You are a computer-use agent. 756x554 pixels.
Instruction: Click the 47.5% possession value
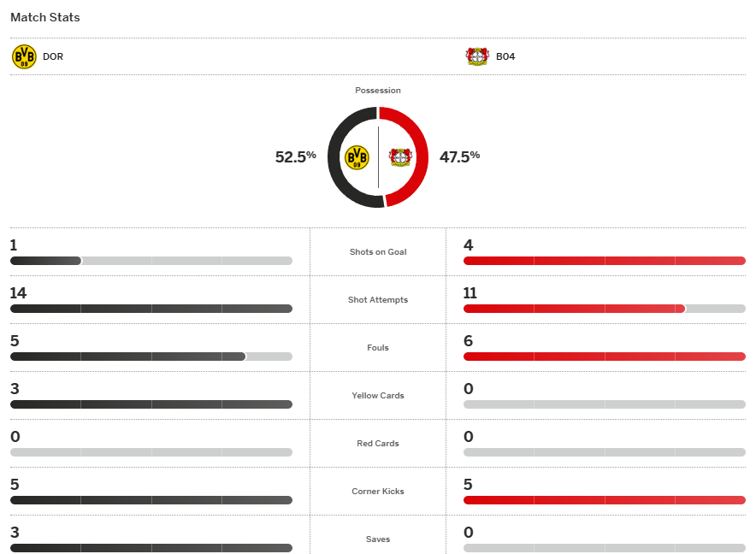tap(459, 156)
